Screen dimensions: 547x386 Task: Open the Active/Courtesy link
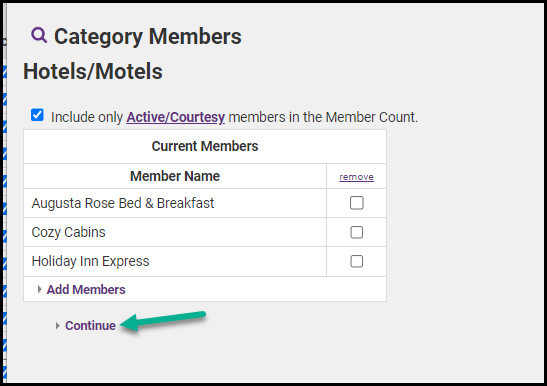(x=175, y=117)
